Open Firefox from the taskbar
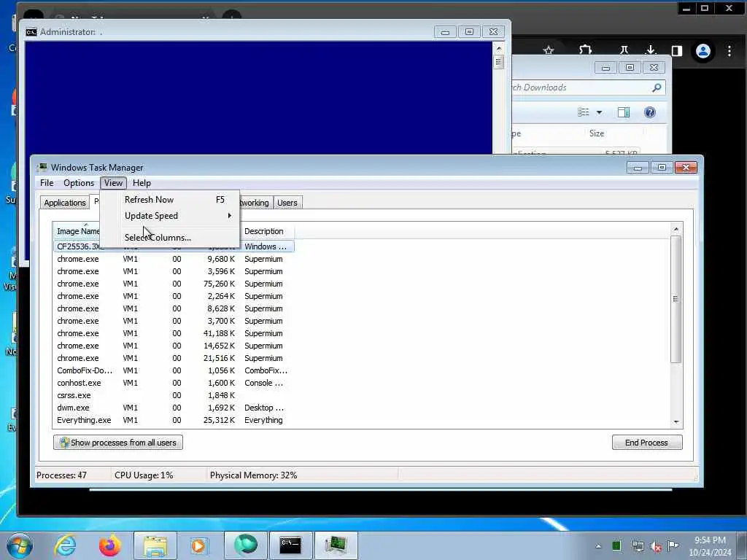Image resolution: width=747 pixels, height=560 pixels. click(109, 545)
